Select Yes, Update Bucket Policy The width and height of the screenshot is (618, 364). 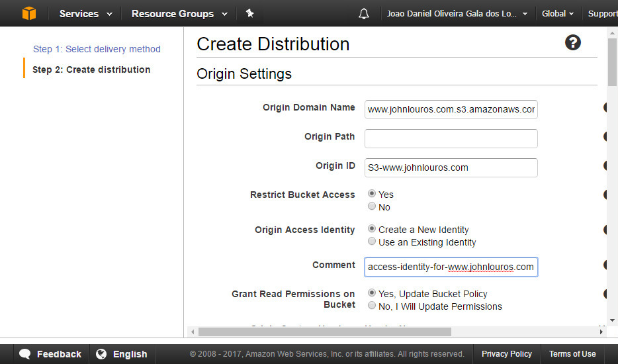coord(372,293)
